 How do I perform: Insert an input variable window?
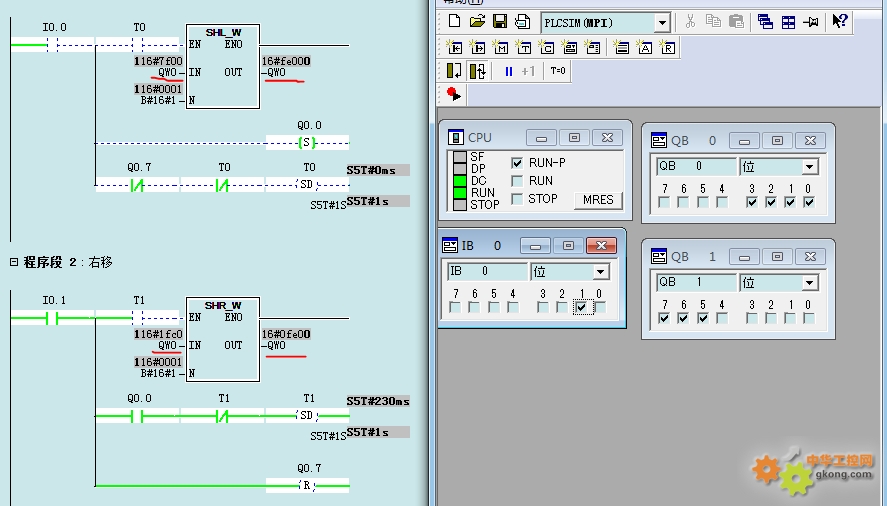pos(454,48)
